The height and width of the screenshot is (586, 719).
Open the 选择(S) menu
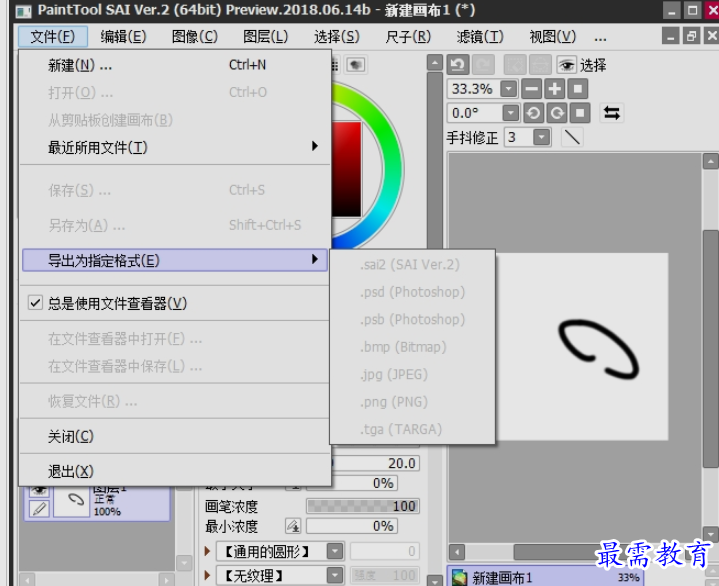point(337,36)
